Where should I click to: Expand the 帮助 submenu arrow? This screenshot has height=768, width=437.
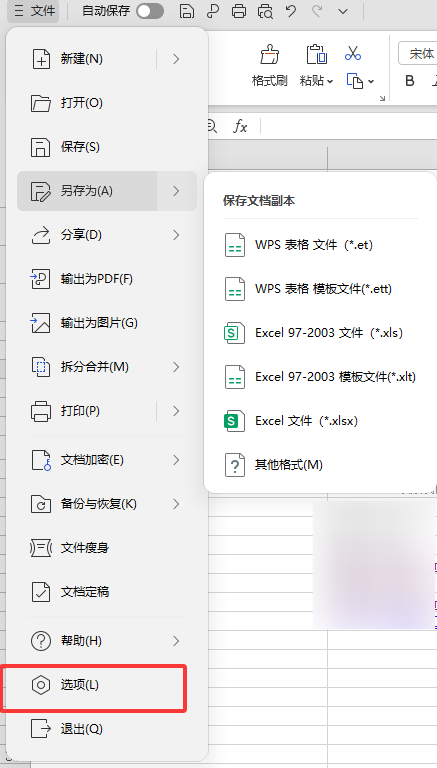click(176, 641)
